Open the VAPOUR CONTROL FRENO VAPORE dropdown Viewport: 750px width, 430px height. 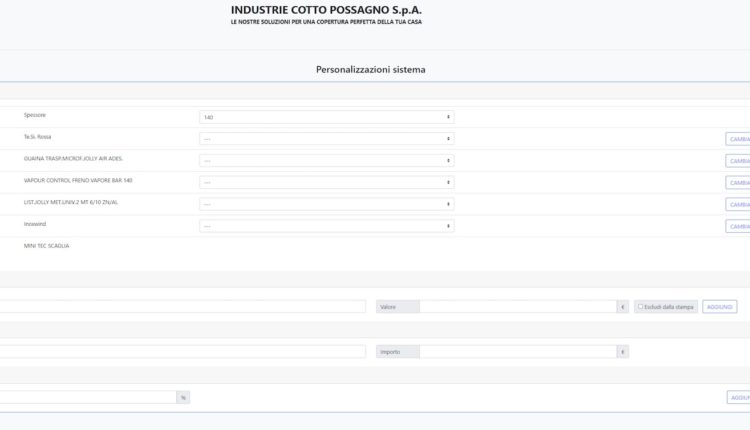pos(327,182)
